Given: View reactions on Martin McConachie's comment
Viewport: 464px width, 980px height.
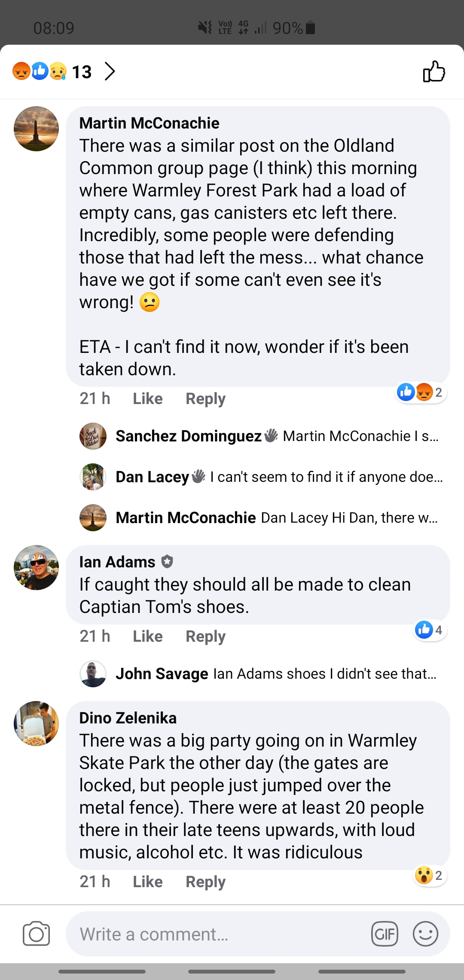Looking at the screenshot, I should tap(421, 392).
